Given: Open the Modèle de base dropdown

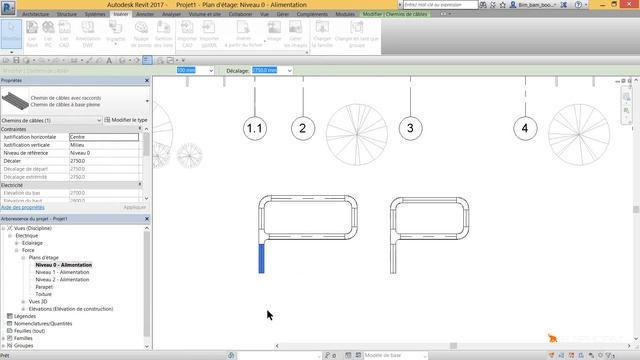Looking at the screenshot, I should click(x=425, y=356).
